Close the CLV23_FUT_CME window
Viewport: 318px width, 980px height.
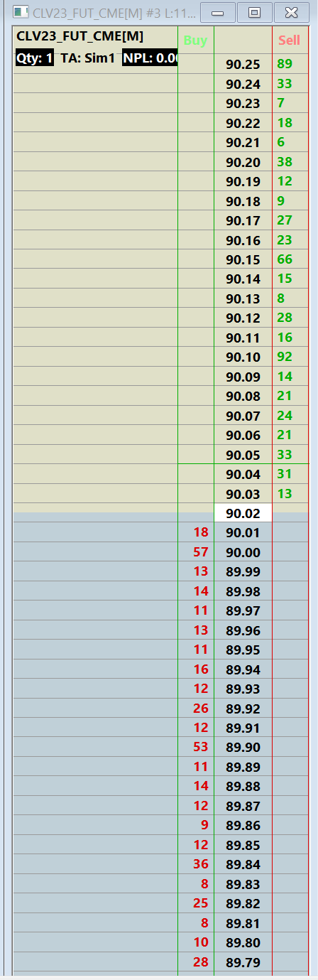tap(291, 12)
